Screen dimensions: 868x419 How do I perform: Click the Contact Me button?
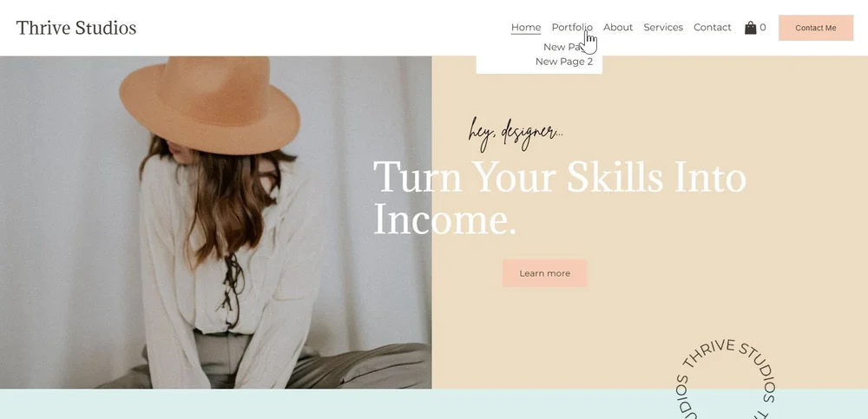click(x=816, y=28)
